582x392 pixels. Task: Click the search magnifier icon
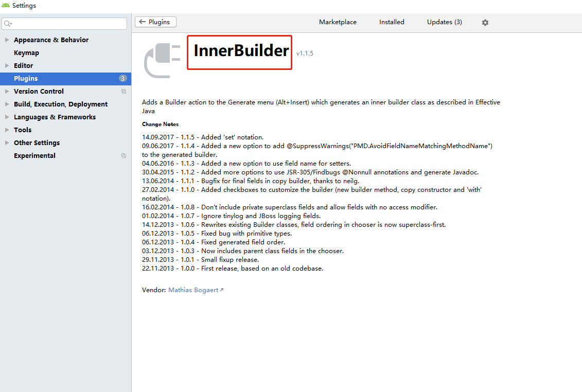tap(8, 24)
